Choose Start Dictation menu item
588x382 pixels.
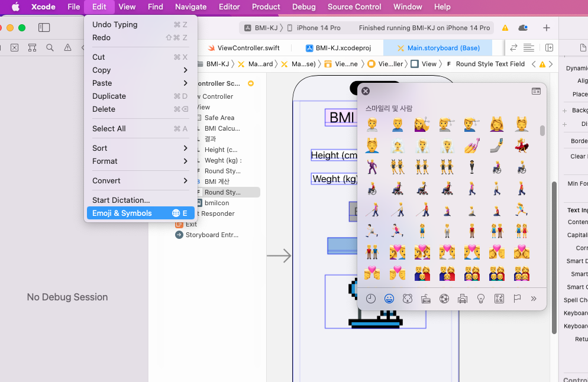click(x=141, y=200)
